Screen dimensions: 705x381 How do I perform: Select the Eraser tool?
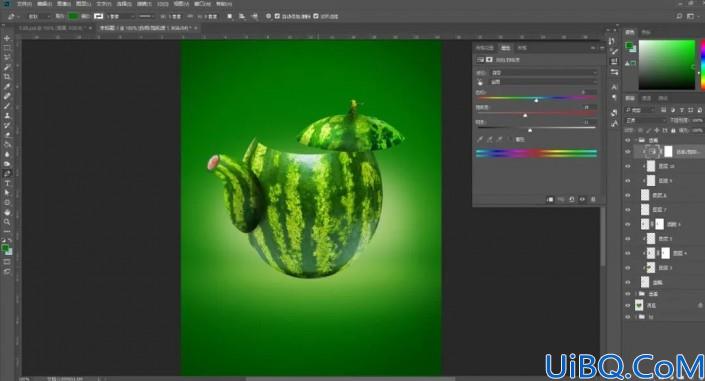tap(7, 134)
